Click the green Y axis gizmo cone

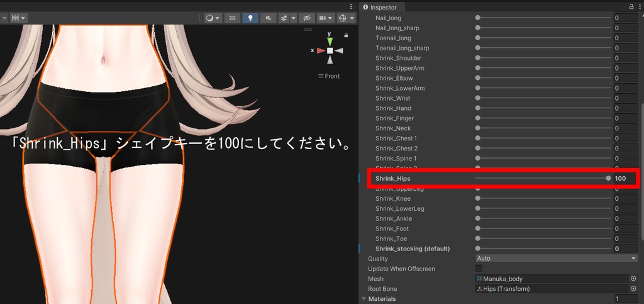pyautogui.click(x=330, y=41)
